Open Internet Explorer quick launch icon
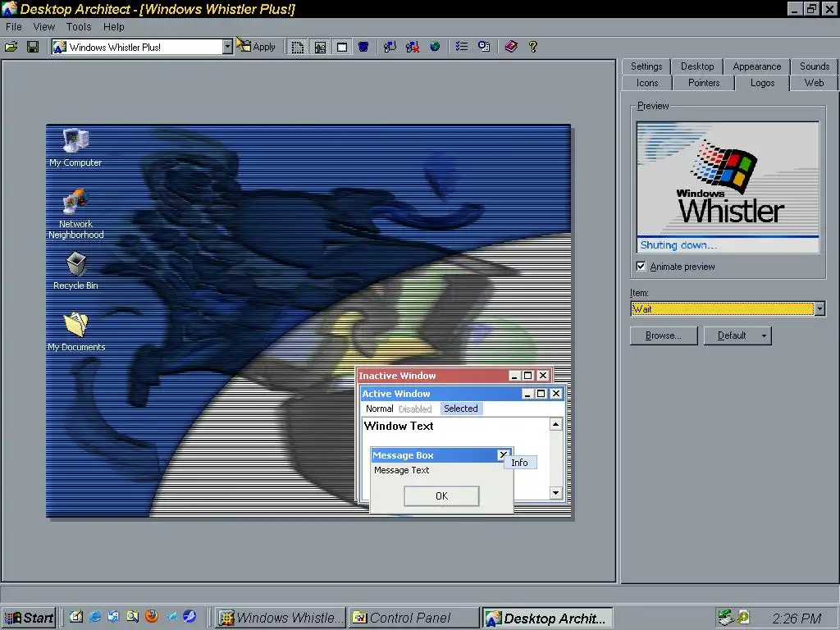Screen dimensions: 840x630 coord(95,617)
